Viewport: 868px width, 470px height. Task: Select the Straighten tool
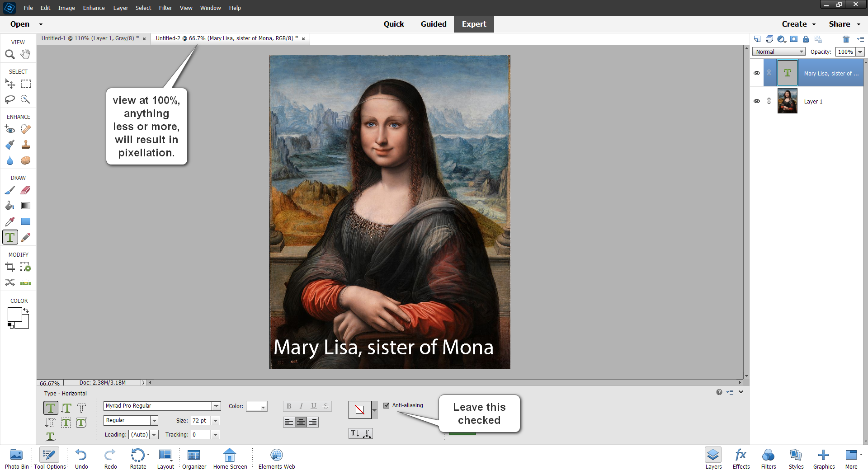[x=26, y=282]
